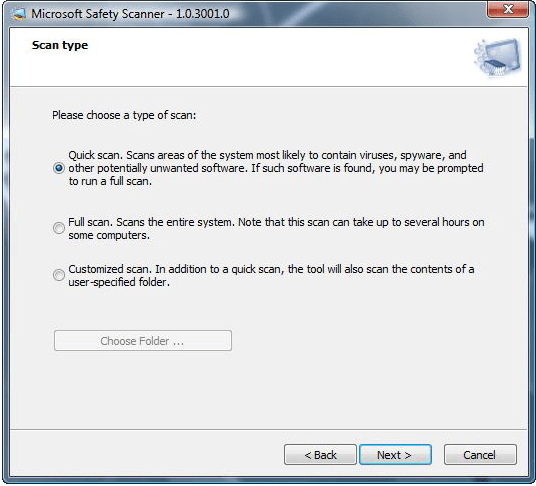Select the Quick scan radio button
This screenshot has width=536, height=486.
(59, 168)
